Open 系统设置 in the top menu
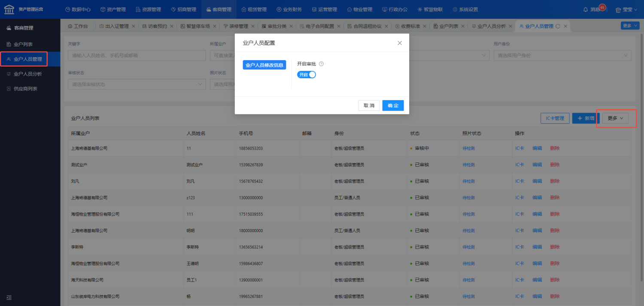 tap(465, 9)
